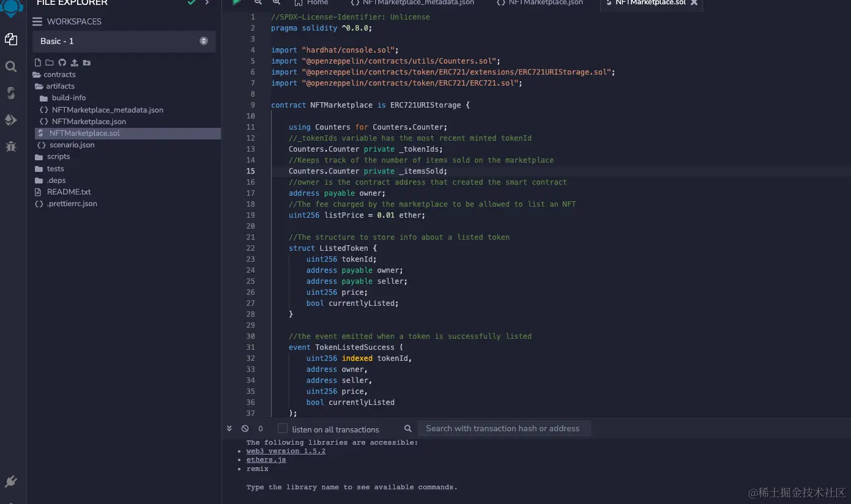Click the pending transactions count 0
Screen dimensions: 851x504
tap(261, 429)
